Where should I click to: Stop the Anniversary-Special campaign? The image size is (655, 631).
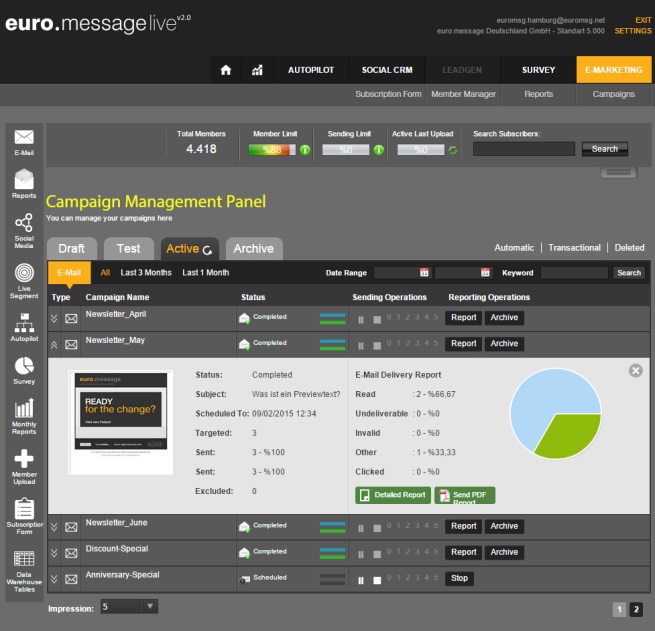pyautogui.click(x=458, y=578)
